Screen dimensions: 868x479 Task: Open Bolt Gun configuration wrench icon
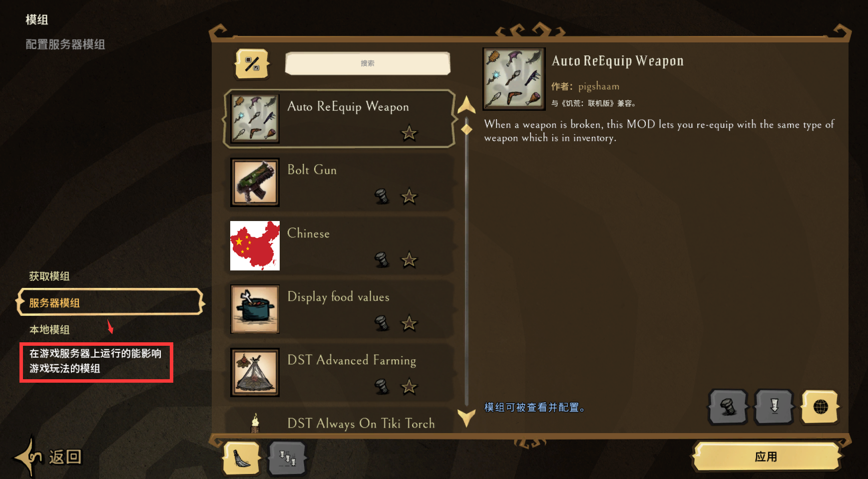coord(382,196)
